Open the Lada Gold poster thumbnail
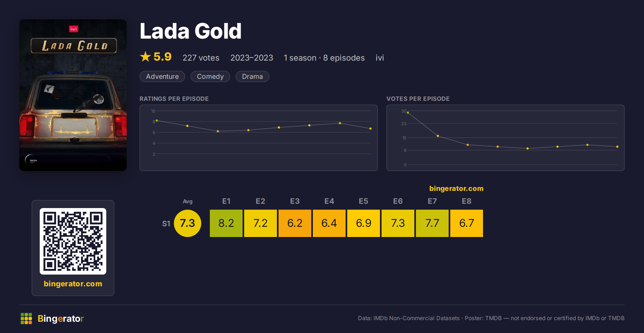 click(x=73, y=95)
